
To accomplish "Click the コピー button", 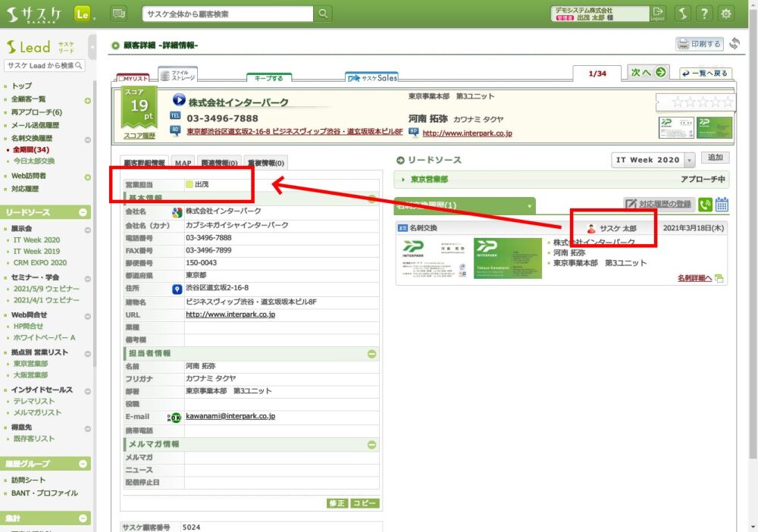I will tap(365, 503).
